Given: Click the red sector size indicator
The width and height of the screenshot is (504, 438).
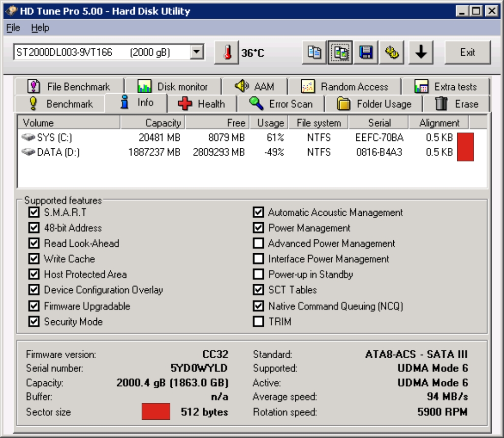Looking at the screenshot, I should [156, 411].
